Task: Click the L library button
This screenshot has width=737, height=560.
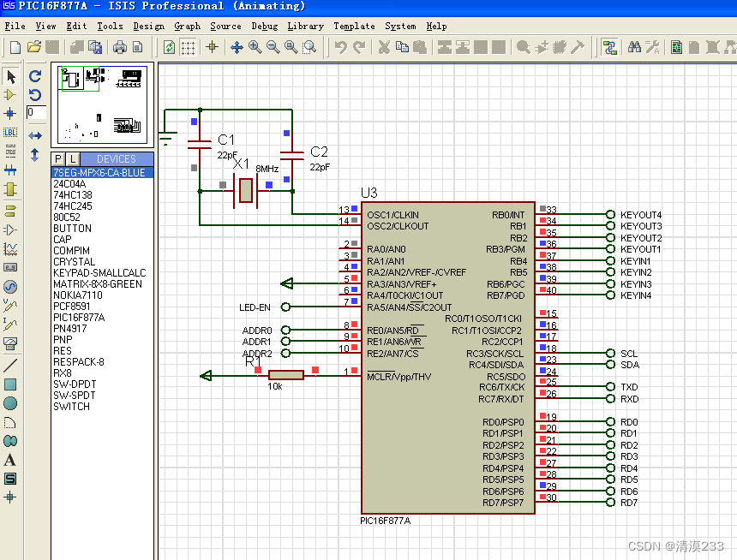Action: coord(73,158)
